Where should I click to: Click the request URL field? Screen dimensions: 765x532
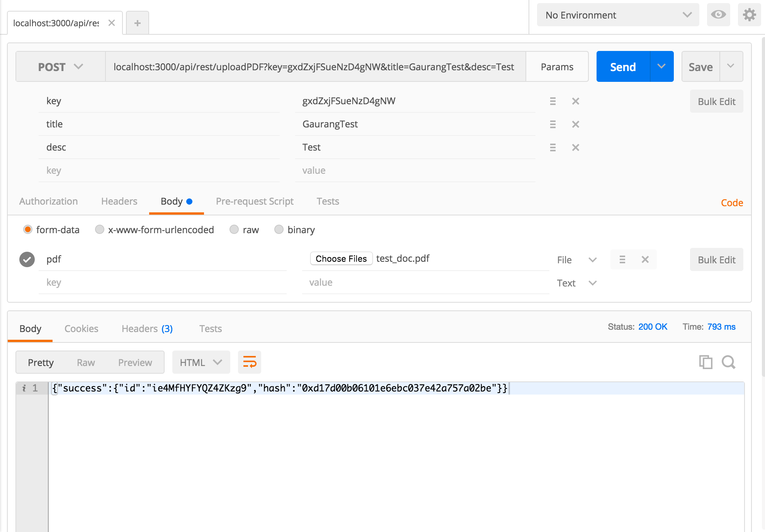(314, 67)
